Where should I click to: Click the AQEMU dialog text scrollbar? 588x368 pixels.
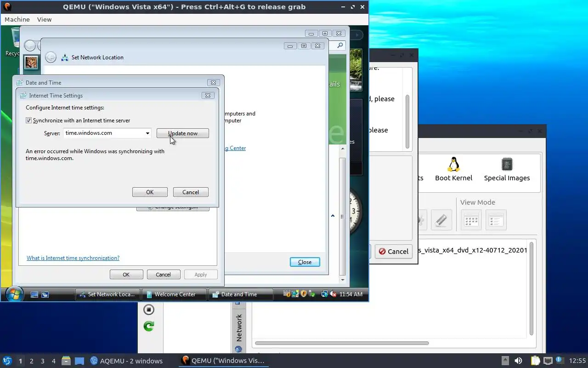pyautogui.click(x=407, y=121)
